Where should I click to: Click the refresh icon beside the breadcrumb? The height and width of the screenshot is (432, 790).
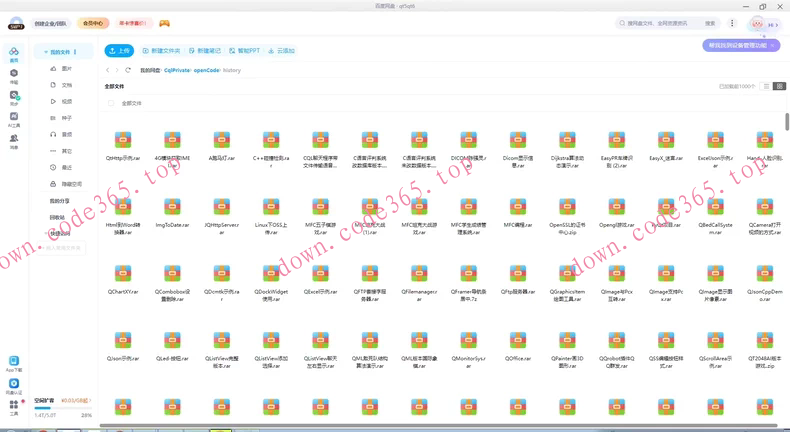click(x=128, y=70)
